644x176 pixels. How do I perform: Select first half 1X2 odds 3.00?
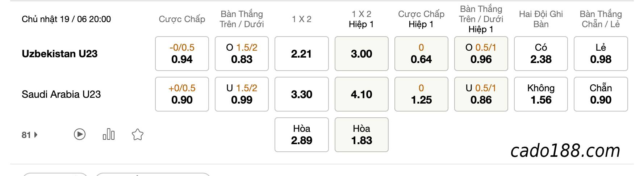tap(361, 54)
